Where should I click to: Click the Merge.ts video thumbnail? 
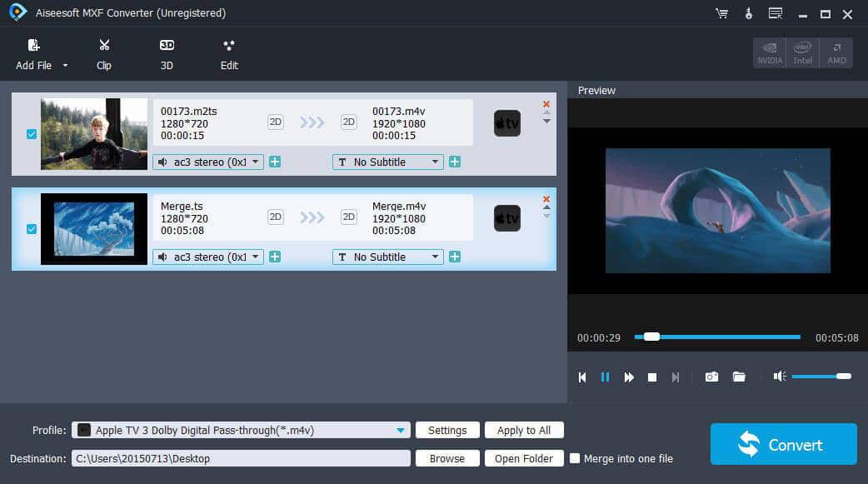click(93, 229)
